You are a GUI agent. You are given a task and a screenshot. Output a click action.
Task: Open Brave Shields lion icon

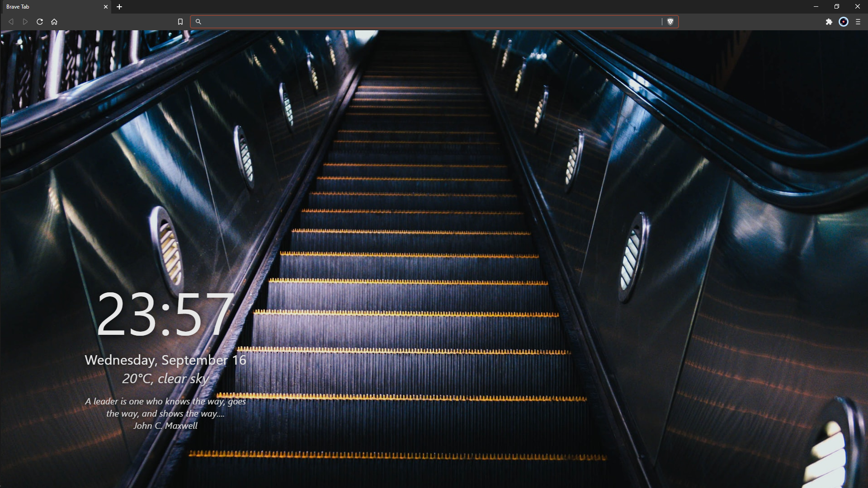pos(670,22)
